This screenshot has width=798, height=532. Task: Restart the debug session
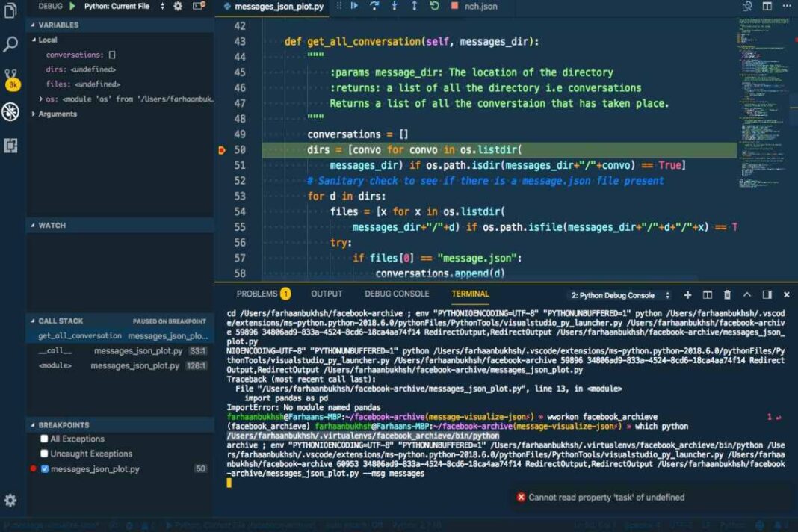[434, 6]
